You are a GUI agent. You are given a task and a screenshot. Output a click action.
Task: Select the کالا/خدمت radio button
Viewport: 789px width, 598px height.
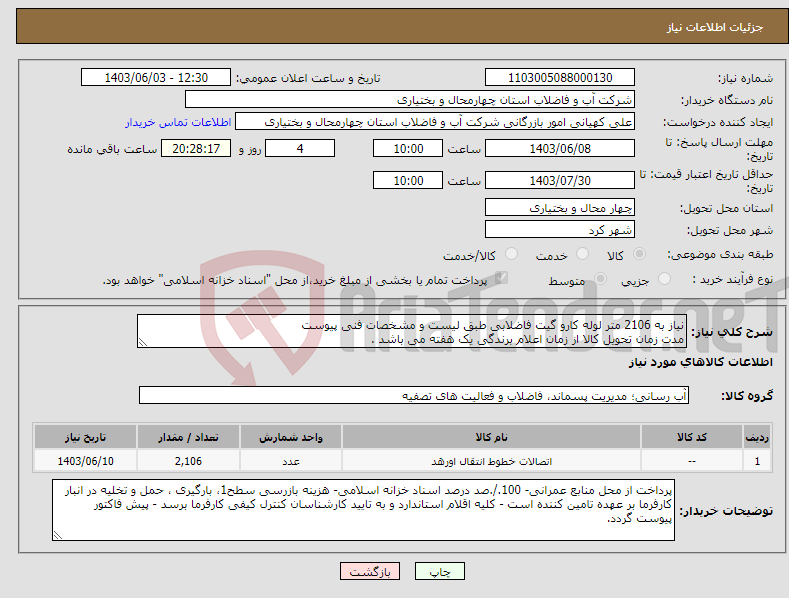click(x=511, y=254)
